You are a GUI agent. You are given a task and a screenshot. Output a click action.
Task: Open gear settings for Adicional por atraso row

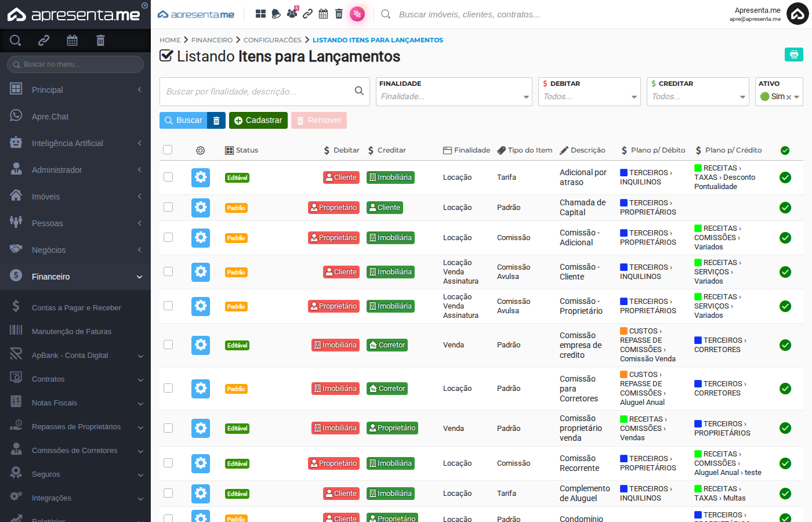point(201,177)
